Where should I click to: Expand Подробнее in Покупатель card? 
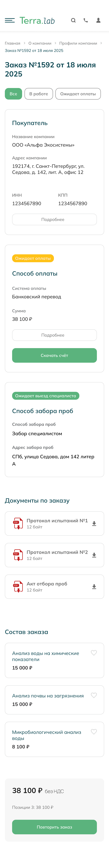(54, 219)
